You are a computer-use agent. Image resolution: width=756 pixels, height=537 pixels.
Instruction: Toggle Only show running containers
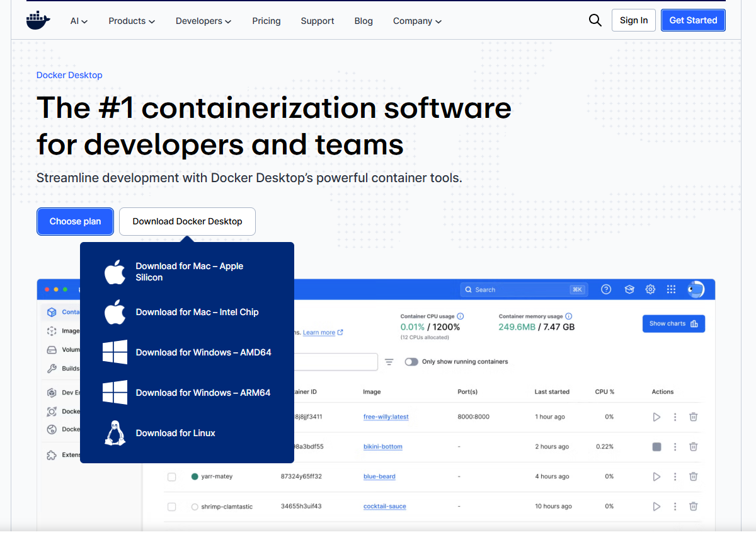[411, 362]
